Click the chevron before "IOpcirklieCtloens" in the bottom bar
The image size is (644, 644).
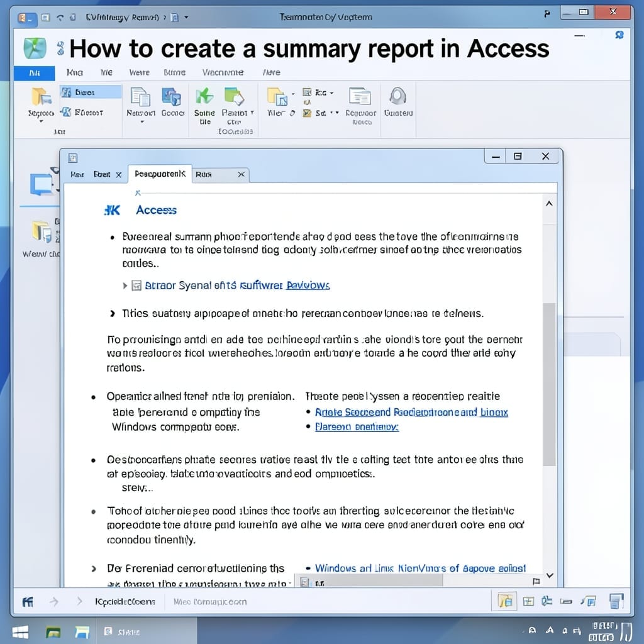80,602
